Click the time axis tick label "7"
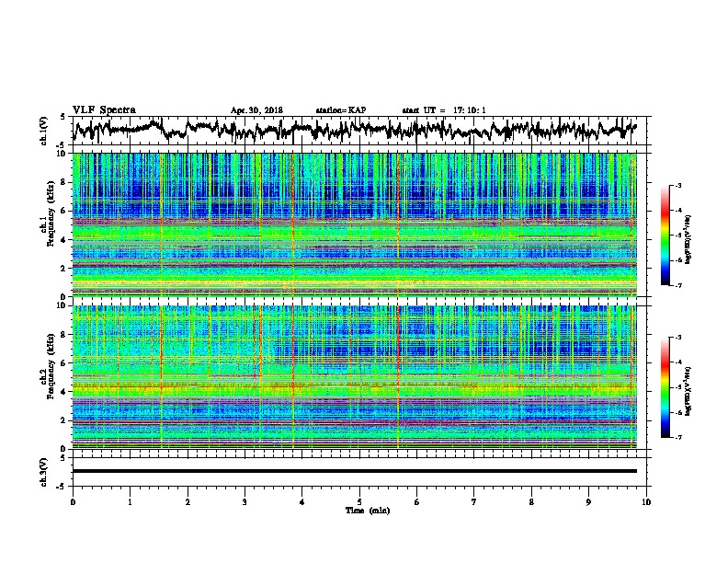 pos(474,502)
